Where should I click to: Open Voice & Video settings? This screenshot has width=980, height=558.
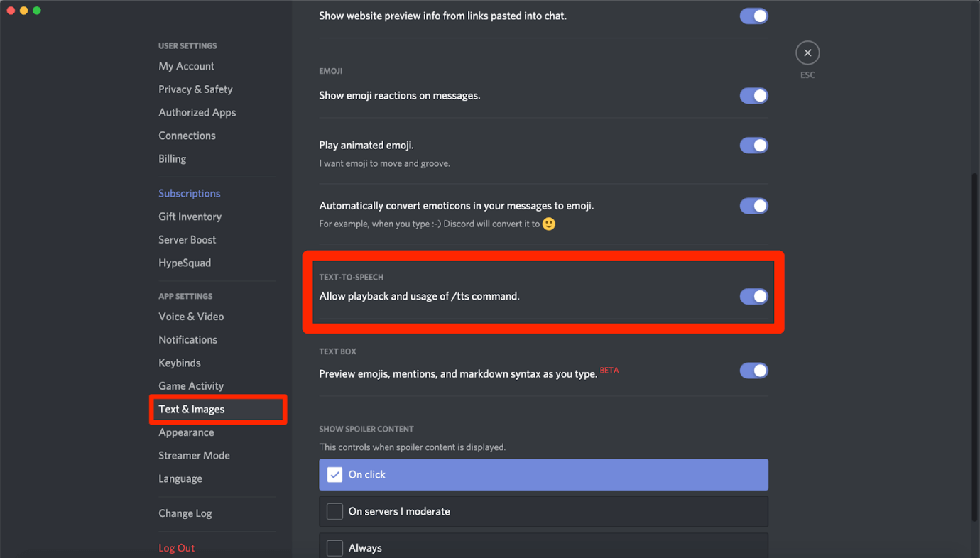point(191,316)
